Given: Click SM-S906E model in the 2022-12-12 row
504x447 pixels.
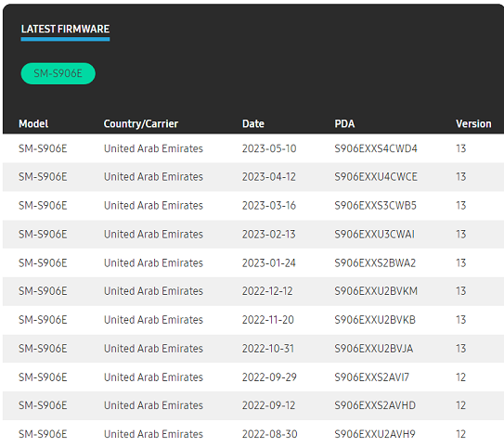Looking at the screenshot, I should tap(43, 291).
